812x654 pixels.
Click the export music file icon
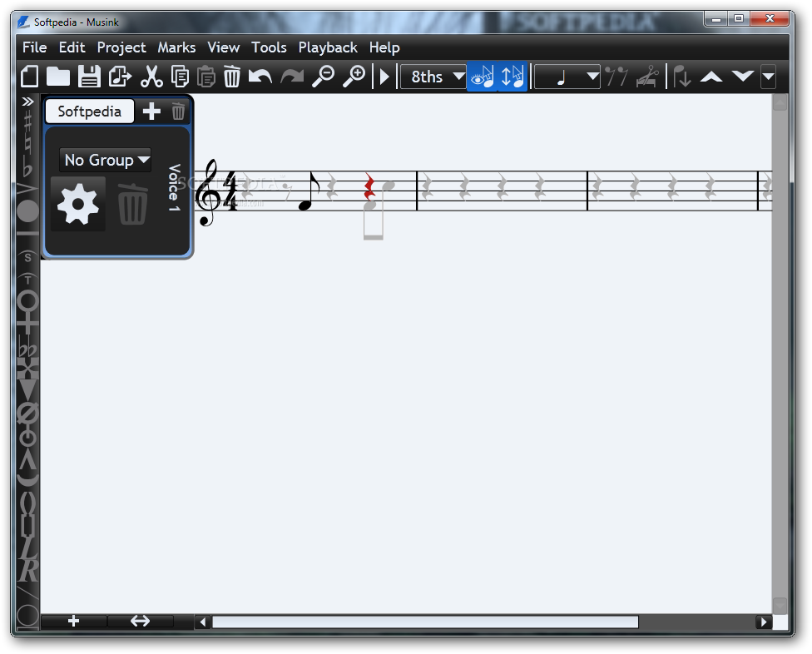120,77
